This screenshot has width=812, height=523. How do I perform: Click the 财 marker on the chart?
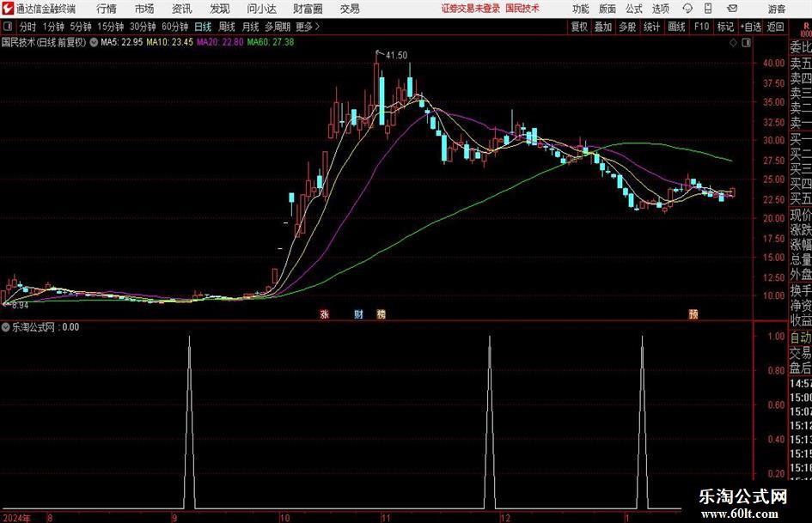(x=358, y=313)
